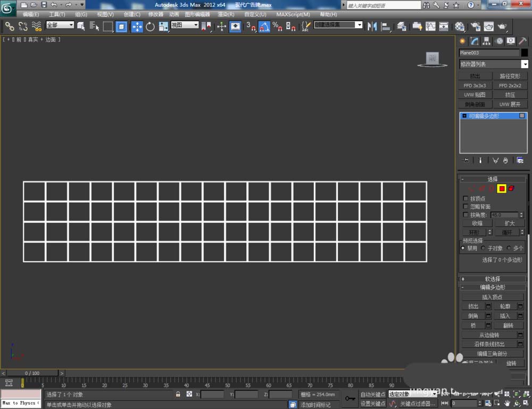The image size is (532, 409).
Task: Collapse the 编辑多边形 rollout
Action: click(493, 287)
